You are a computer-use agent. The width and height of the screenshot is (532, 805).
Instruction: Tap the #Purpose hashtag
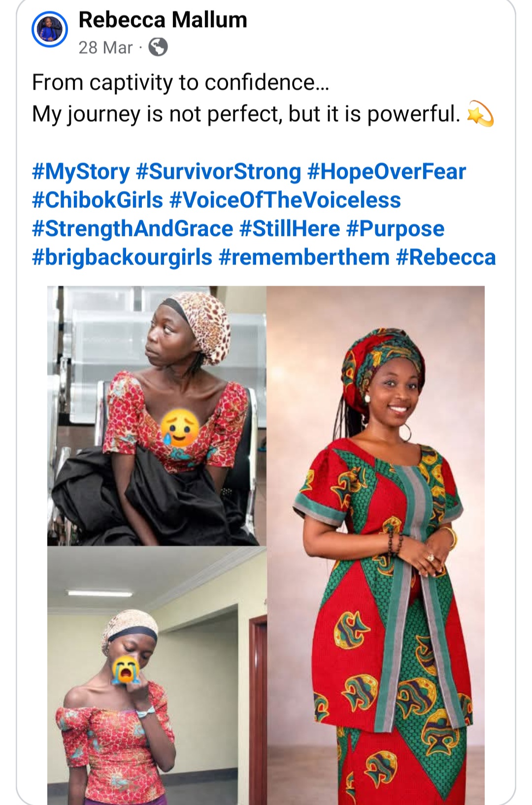tap(395, 229)
